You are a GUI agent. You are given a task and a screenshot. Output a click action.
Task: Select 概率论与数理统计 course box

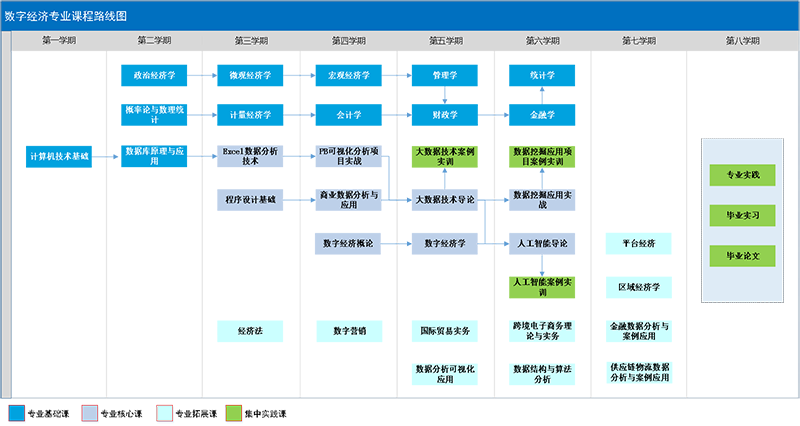154,115
